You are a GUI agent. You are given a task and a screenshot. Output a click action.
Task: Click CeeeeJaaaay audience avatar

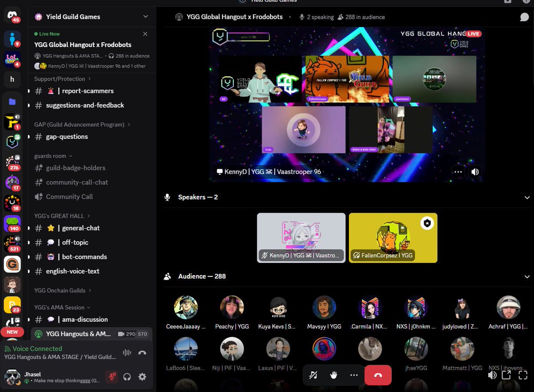(186, 307)
